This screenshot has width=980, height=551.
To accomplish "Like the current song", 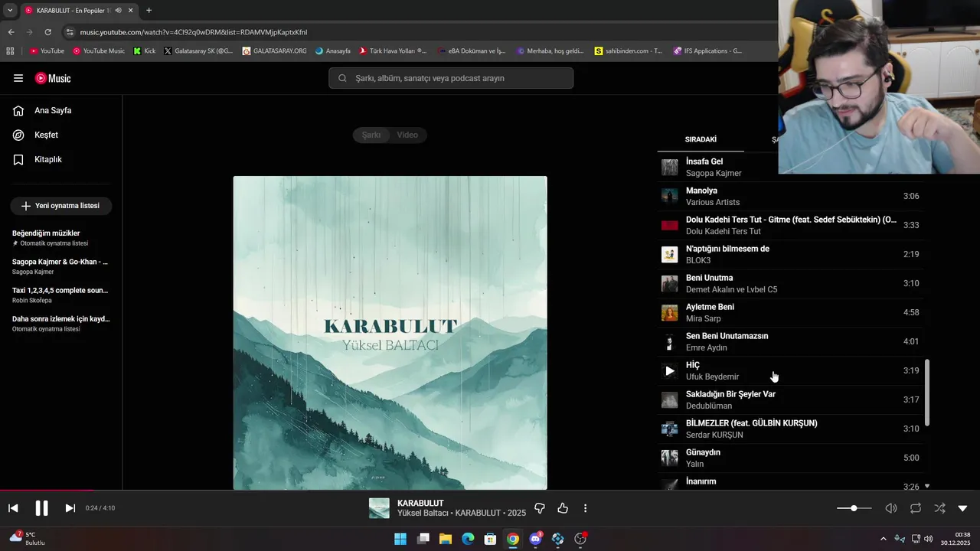I will pyautogui.click(x=563, y=508).
